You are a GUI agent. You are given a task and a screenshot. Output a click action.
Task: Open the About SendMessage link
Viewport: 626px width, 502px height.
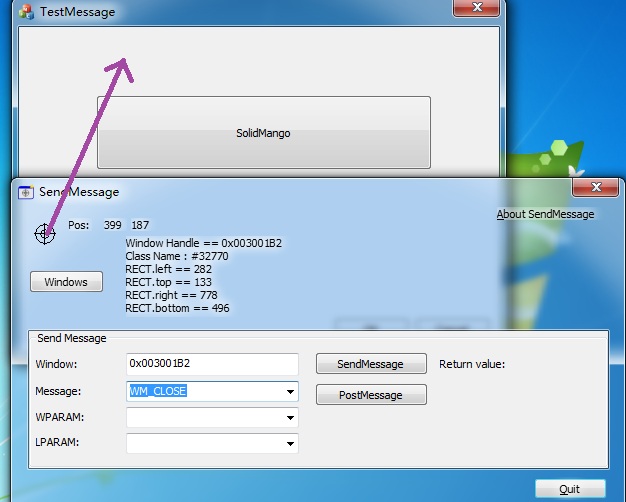[x=545, y=214]
